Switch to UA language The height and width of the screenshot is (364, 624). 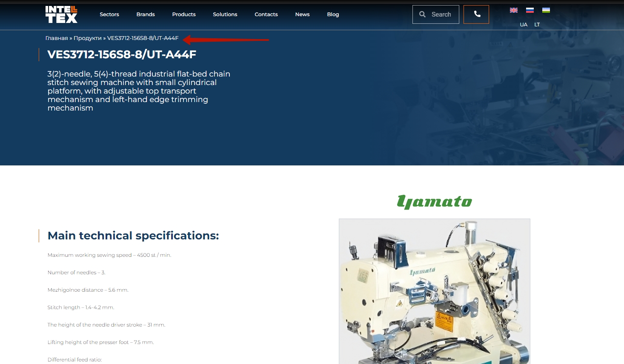tap(524, 25)
